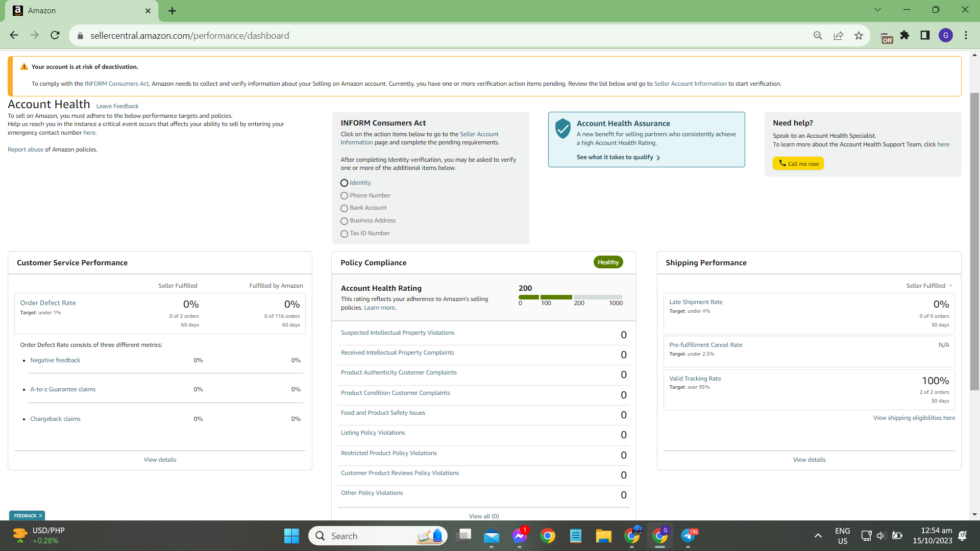Open the Notepad app in taskbar
This screenshot has width=980, height=551.
575,536
